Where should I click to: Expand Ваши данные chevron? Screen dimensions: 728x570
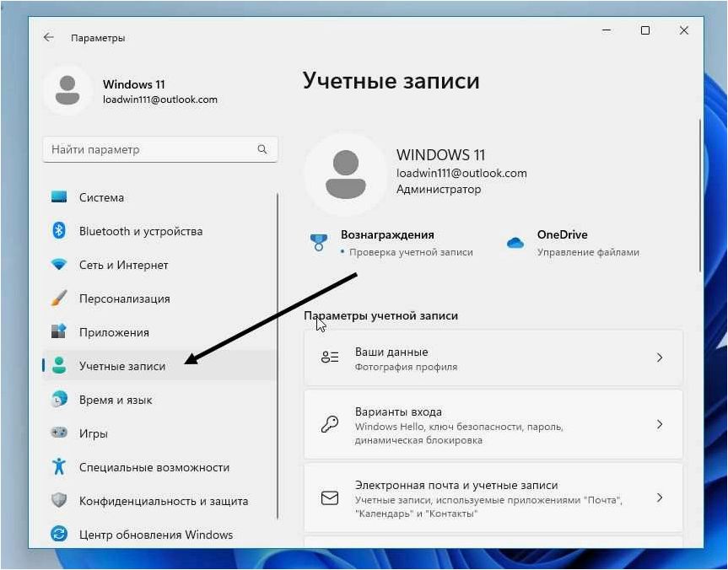660,358
